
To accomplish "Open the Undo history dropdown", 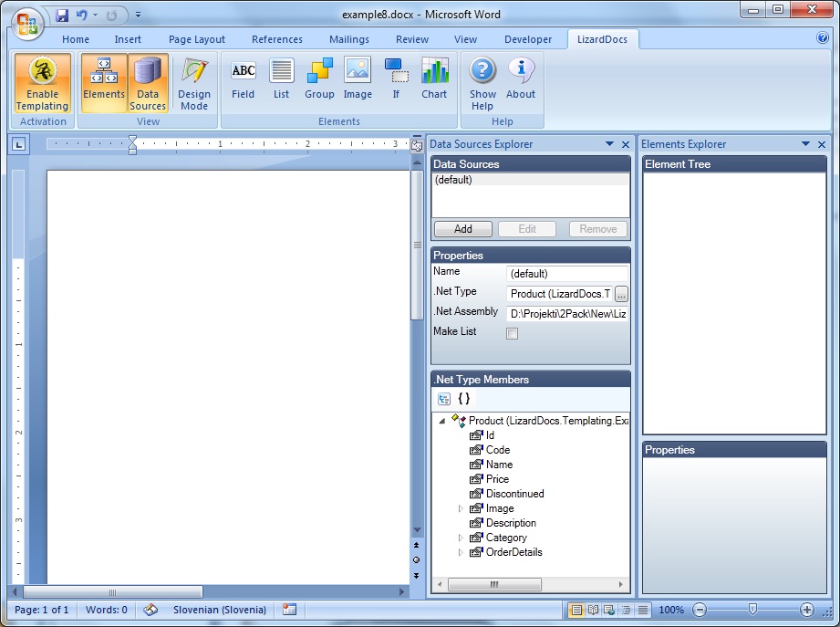I will click(x=96, y=16).
